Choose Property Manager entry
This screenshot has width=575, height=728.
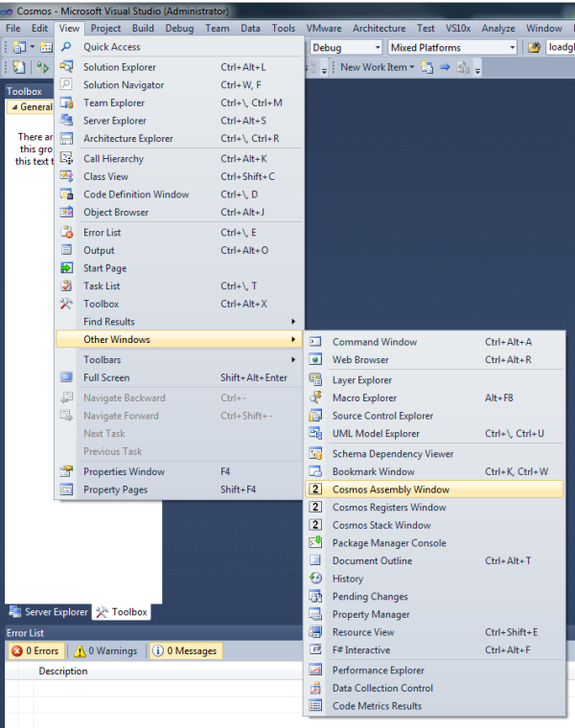click(434, 614)
